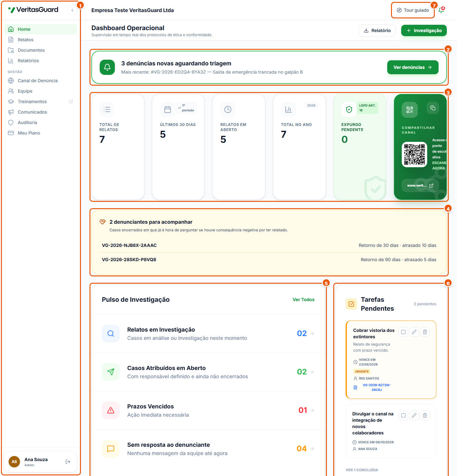Expand Casos Atribuídos em Aberto arrow
457x476 pixels.
coord(312,372)
